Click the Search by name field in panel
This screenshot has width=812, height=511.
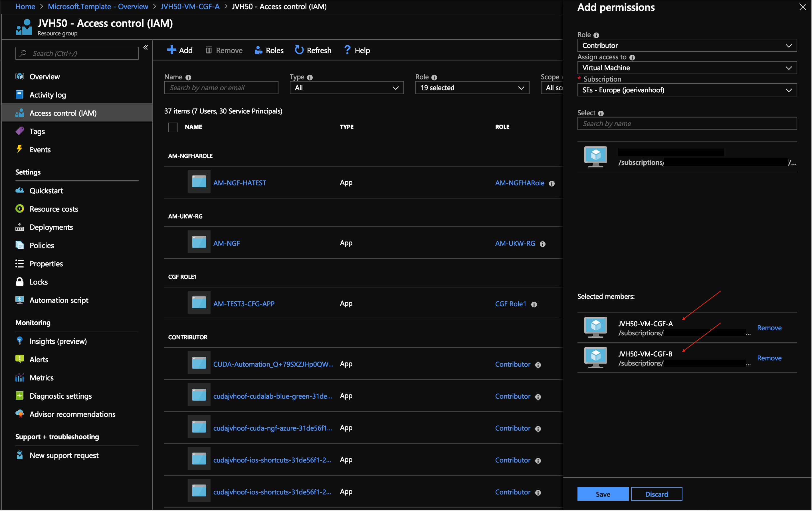(x=687, y=124)
